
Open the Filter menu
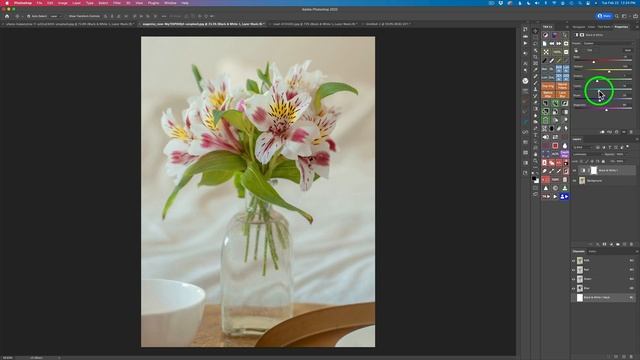pos(117,3)
